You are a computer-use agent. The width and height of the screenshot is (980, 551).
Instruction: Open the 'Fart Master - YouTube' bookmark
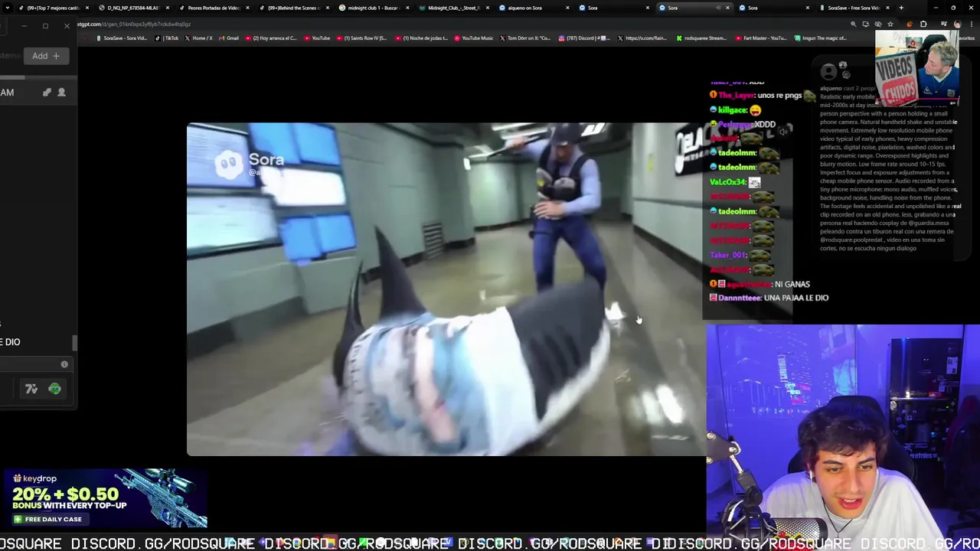coord(761,38)
